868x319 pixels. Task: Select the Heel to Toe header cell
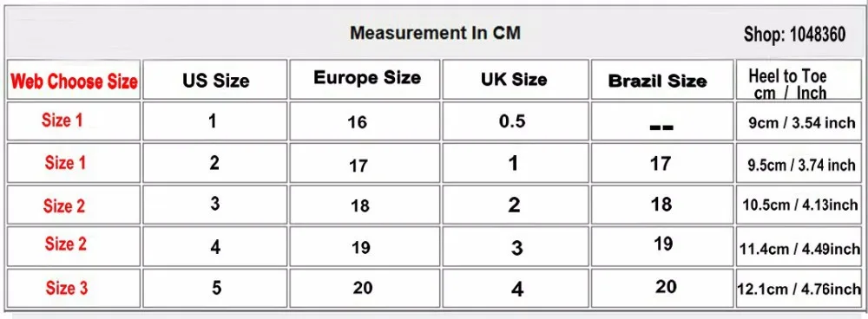(799, 80)
